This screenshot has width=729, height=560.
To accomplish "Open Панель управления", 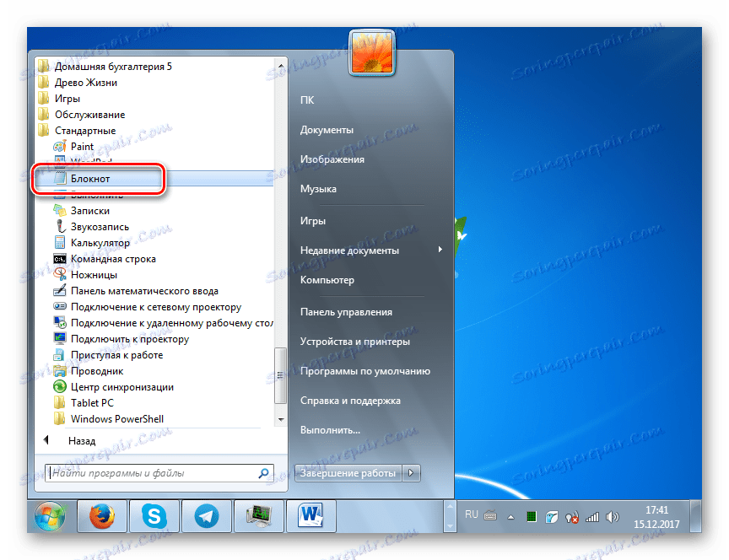I will click(x=347, y=312).
